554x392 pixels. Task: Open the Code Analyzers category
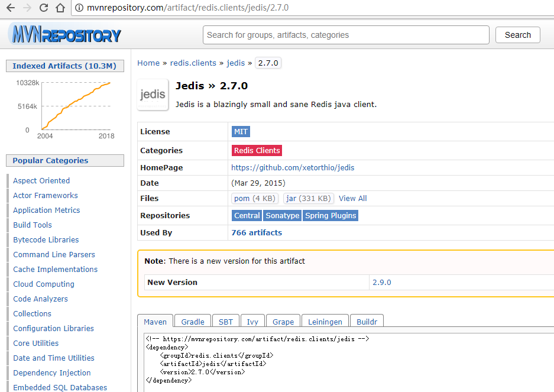pyautogui.click(x=40, y=299)
